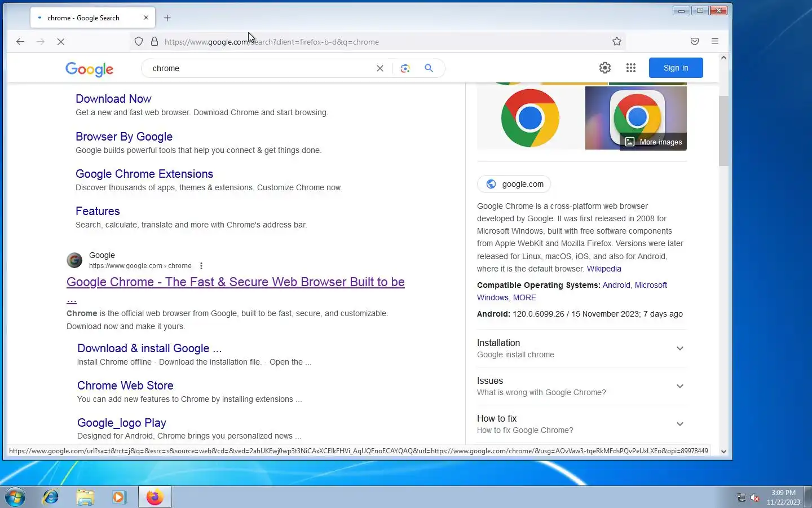
Task: Expand the How to fix section
Action: click(x=581, y=424)
